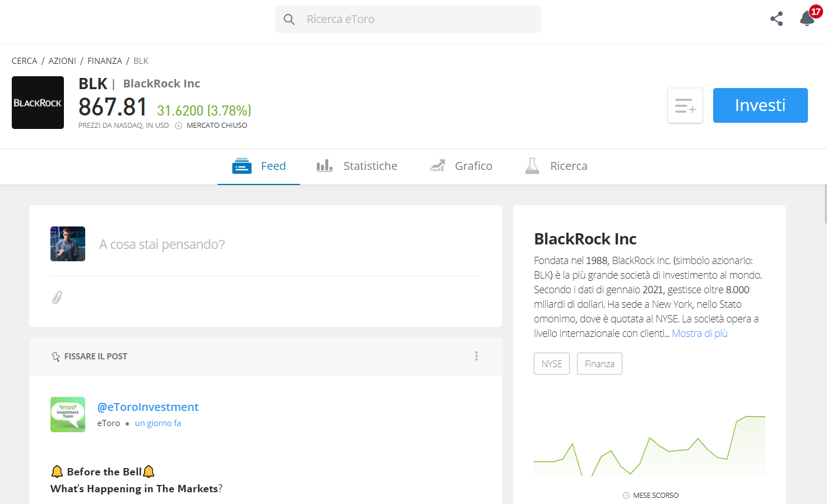Switch to the Statistiche tab
This screenshot has height=504, width=827.
click(x=357, y=166)
